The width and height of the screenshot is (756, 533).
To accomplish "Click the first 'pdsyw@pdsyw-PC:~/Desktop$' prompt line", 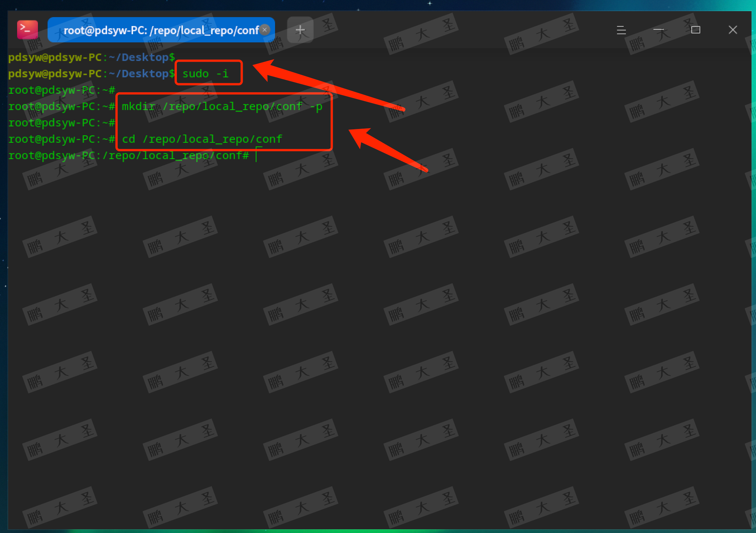I will (91, 57).
